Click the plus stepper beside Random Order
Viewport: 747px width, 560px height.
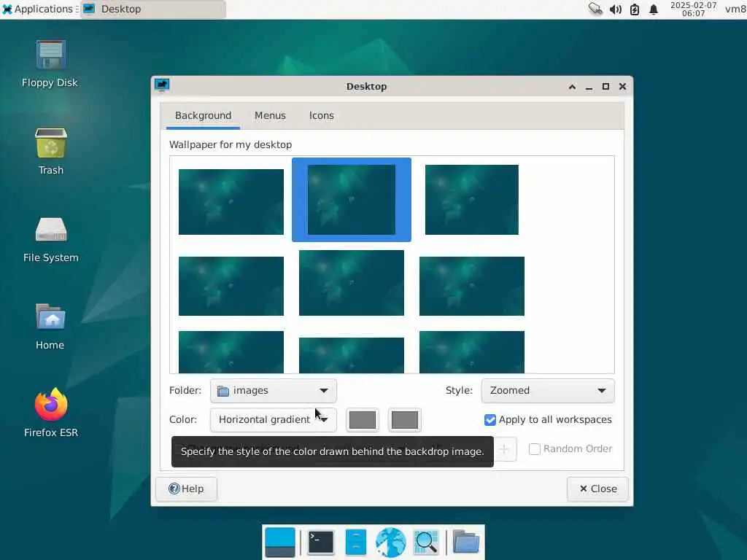[505, 449]
